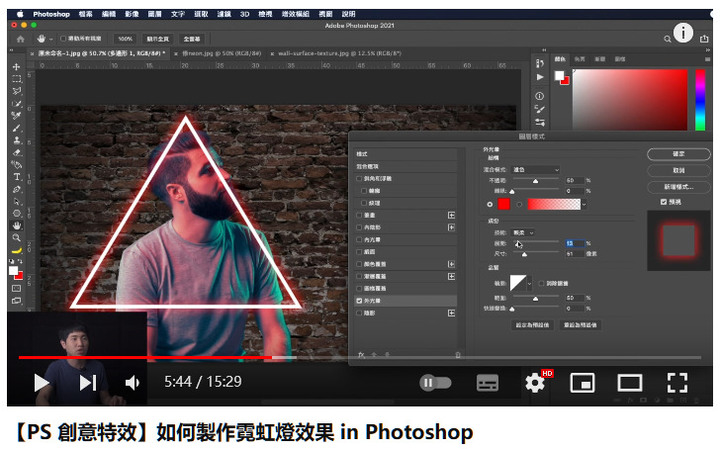The image size is (720, 449).
Task: Click the Cancel (取消) button in Layer Style
Action: pos(678,170)
